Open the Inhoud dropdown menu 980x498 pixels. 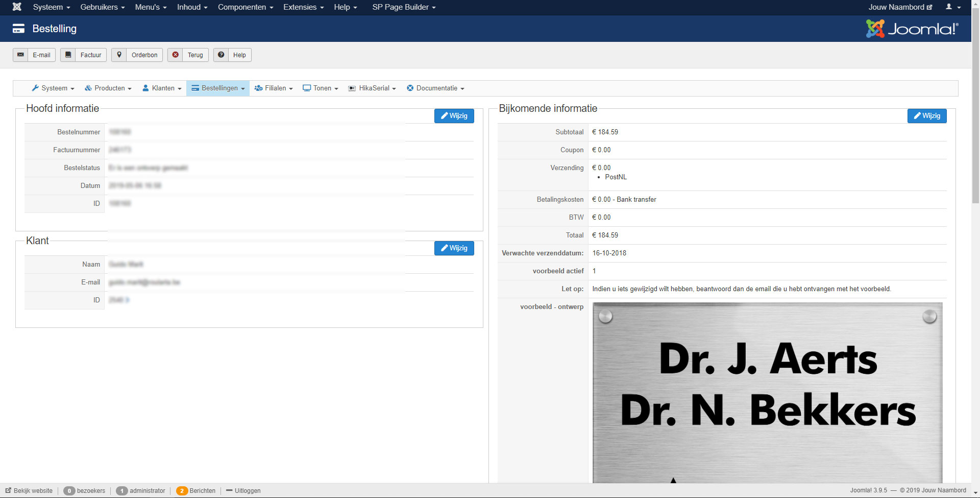pyautogui.click(x=192, y=7)
